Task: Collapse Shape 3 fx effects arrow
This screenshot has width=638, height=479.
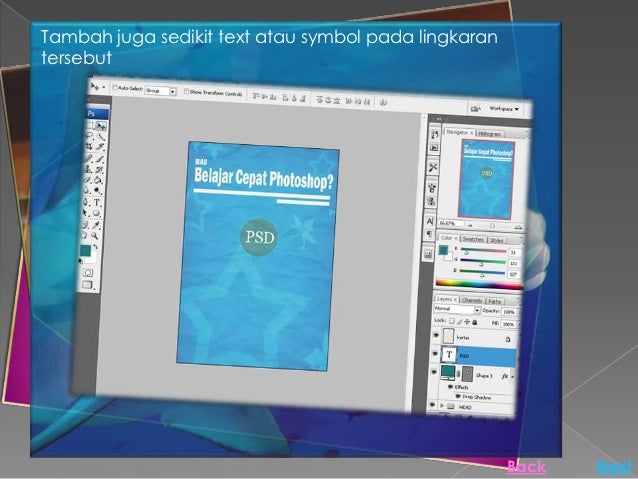Action: coord(513,376)
